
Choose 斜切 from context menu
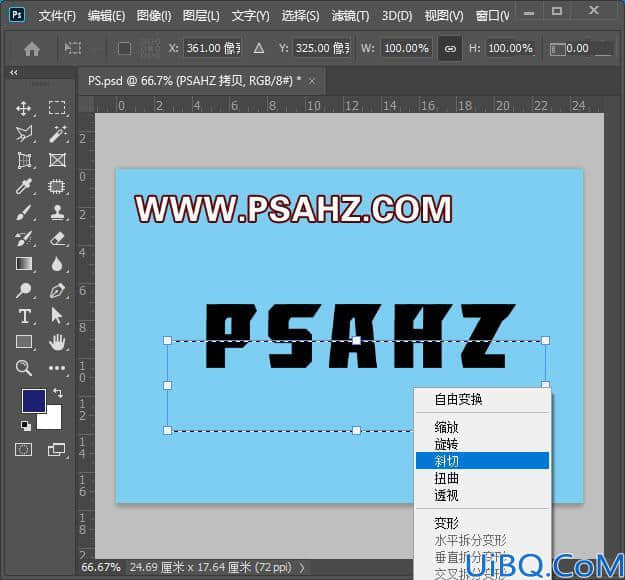(483, 461)
